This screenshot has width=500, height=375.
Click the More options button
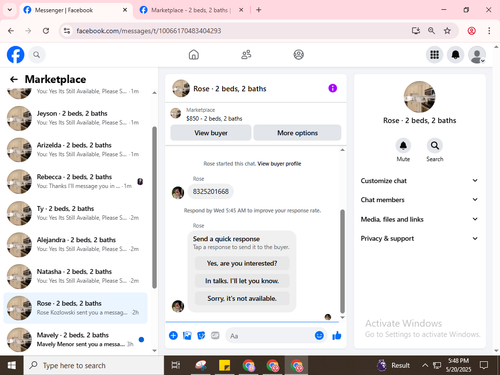(x=297, y=133)
